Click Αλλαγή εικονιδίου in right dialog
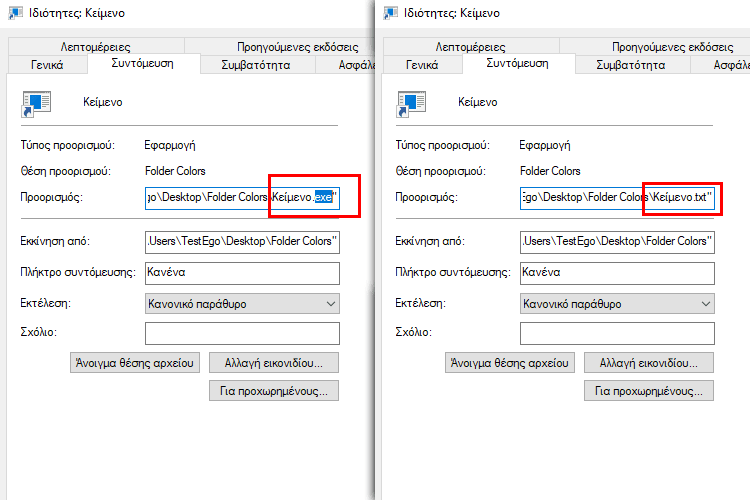 pos(649,363)
